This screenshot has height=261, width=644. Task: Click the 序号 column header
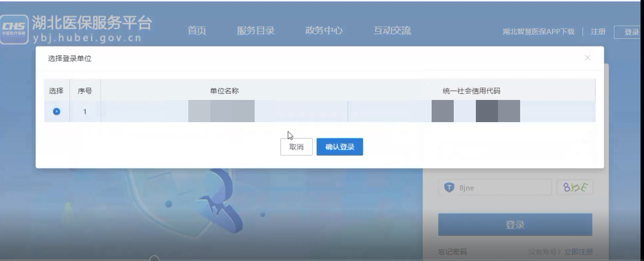pos(85,91)
